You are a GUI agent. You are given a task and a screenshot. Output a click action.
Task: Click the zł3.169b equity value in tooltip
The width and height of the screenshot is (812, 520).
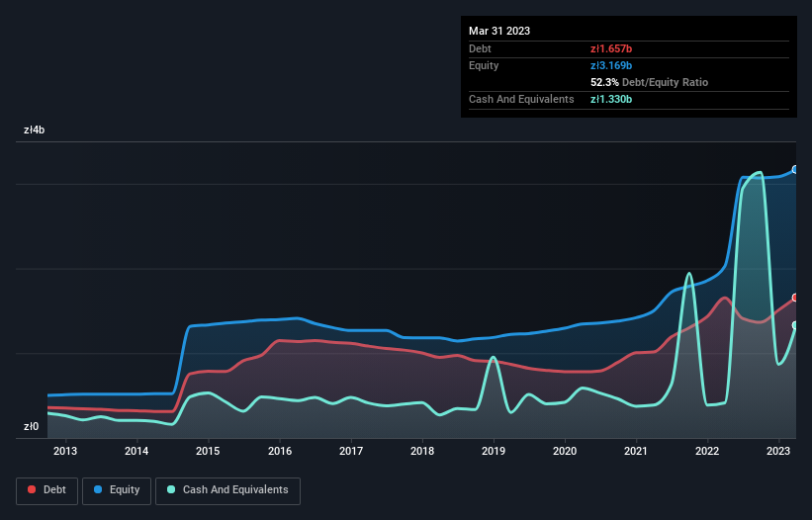click(611, 65)
